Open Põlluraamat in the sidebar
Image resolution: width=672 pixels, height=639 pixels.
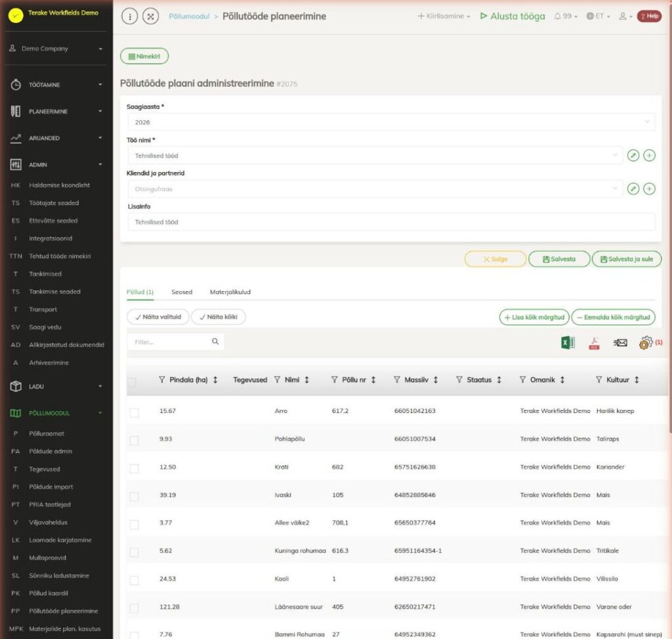click(x=47, y=433)
